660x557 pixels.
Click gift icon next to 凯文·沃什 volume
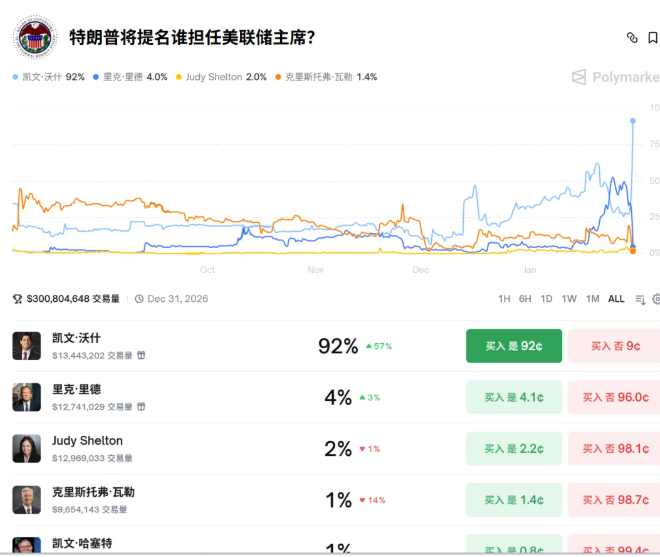(x=141, y=355)
